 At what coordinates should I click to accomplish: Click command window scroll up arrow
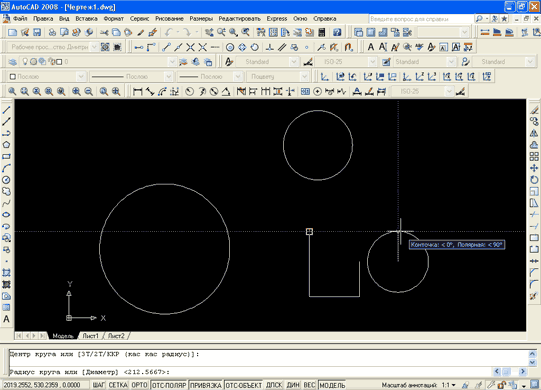532,354
